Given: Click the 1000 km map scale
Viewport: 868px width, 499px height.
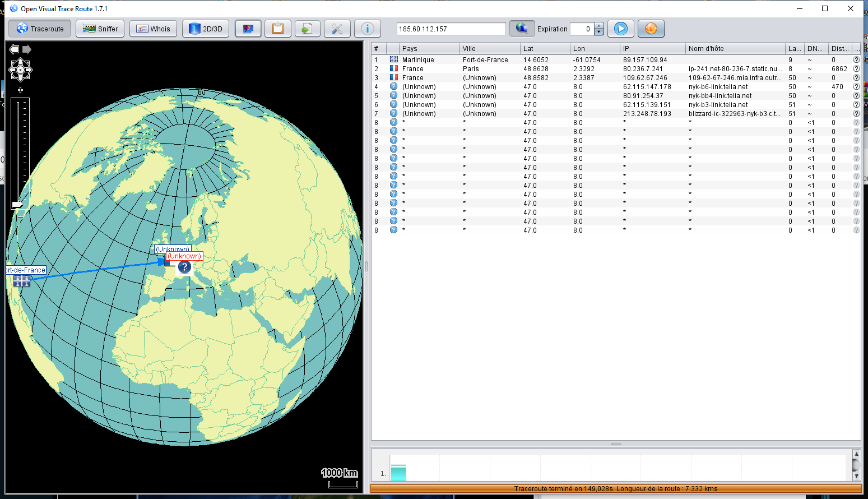Looking at the screenshot, I should click(x=340, y=477).
